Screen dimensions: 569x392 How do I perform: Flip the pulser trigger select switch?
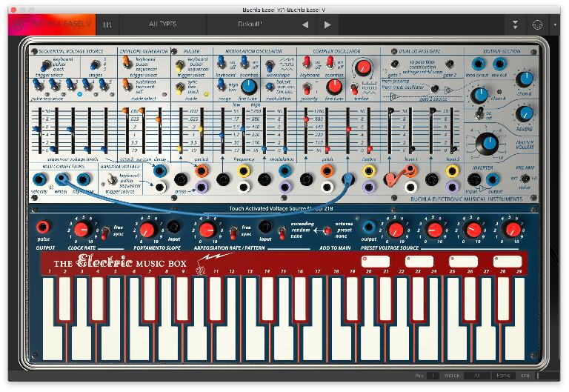[x=179, y=65]
